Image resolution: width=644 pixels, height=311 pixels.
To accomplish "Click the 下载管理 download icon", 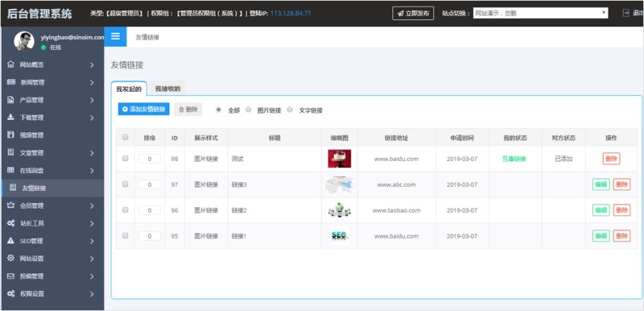I will pyautogui.click(x=11, y=118).
